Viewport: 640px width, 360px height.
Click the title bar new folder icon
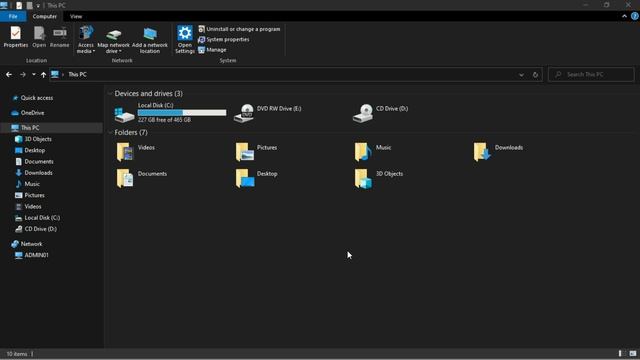(29, 5)
